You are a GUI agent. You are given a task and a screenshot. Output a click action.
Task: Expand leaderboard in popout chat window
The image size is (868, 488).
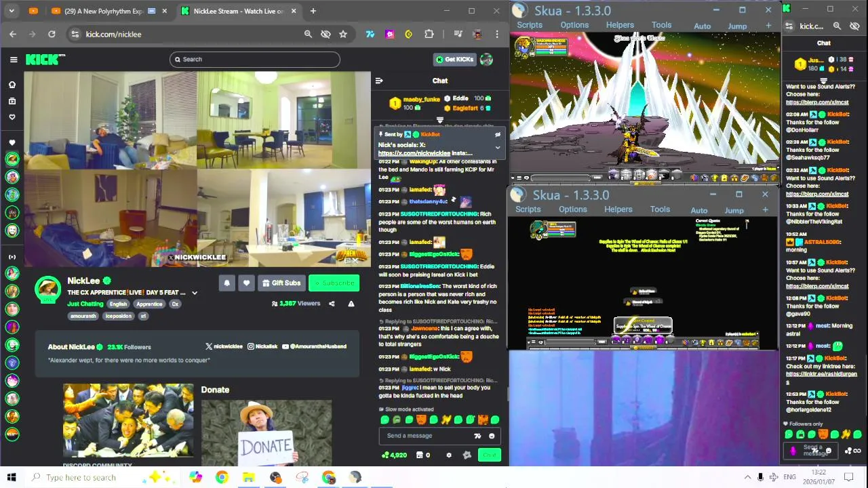tap(823, 80)
